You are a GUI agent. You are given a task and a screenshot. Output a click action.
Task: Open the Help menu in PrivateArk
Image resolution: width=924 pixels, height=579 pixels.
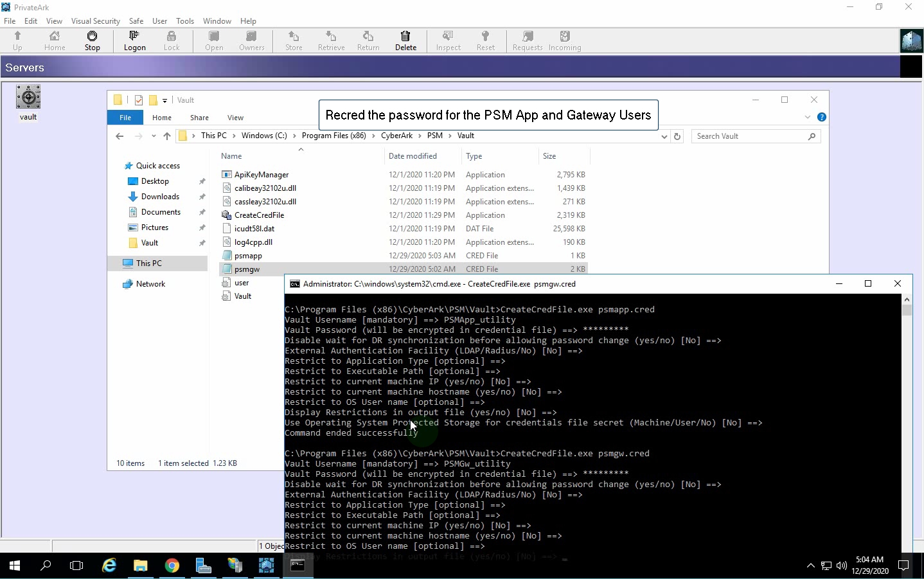pyautogui.click(x=248, y=21)
